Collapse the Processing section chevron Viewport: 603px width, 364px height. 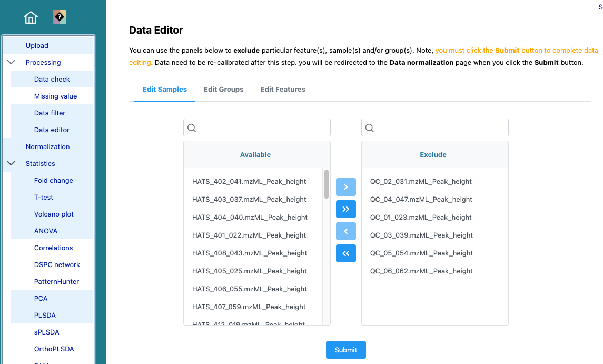pyautogui.click(x=11, y=62)
